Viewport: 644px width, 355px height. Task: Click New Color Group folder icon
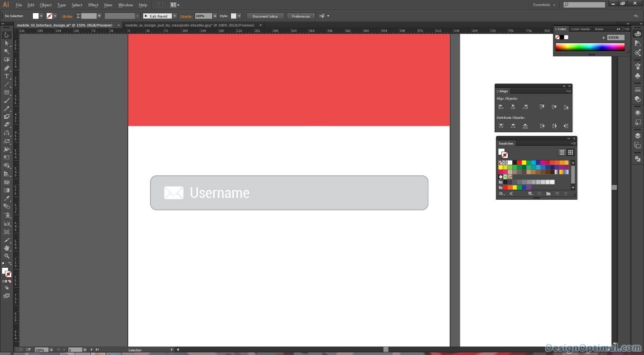click(x=548, y=193)
